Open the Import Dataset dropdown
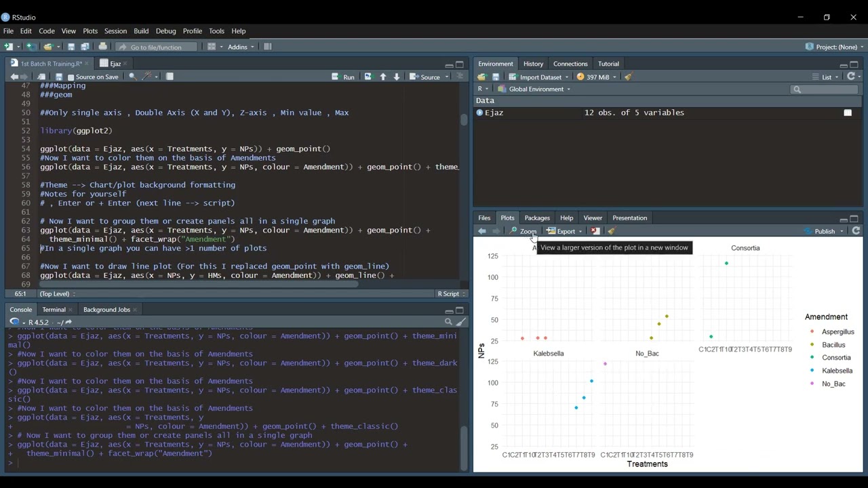Viewport: 868px width, 488px height. [540, 77]
